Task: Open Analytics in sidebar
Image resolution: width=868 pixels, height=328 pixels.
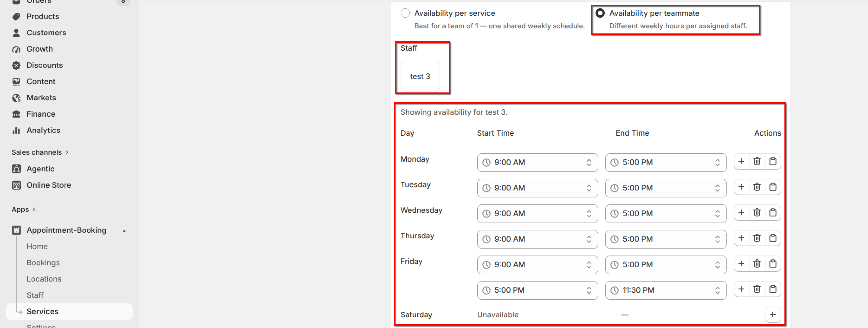Action: tap(43, 131)
